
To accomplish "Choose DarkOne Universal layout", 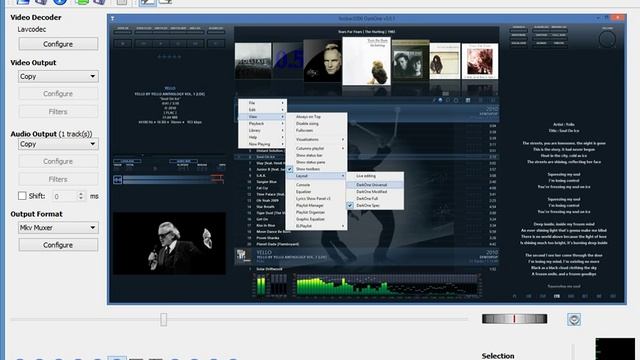I will pyautogui.click(x=375, y=185).
